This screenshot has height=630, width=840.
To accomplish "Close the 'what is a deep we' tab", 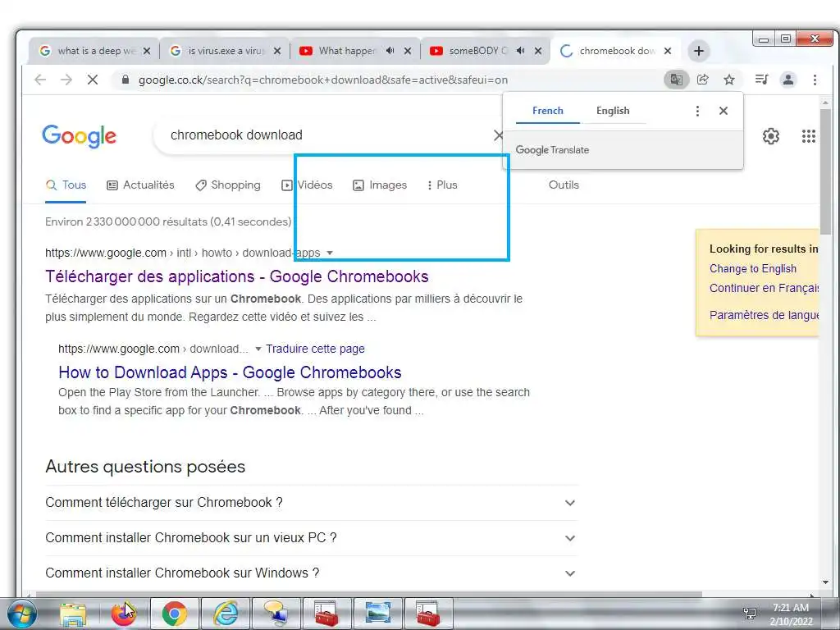I will coord(147,51).
